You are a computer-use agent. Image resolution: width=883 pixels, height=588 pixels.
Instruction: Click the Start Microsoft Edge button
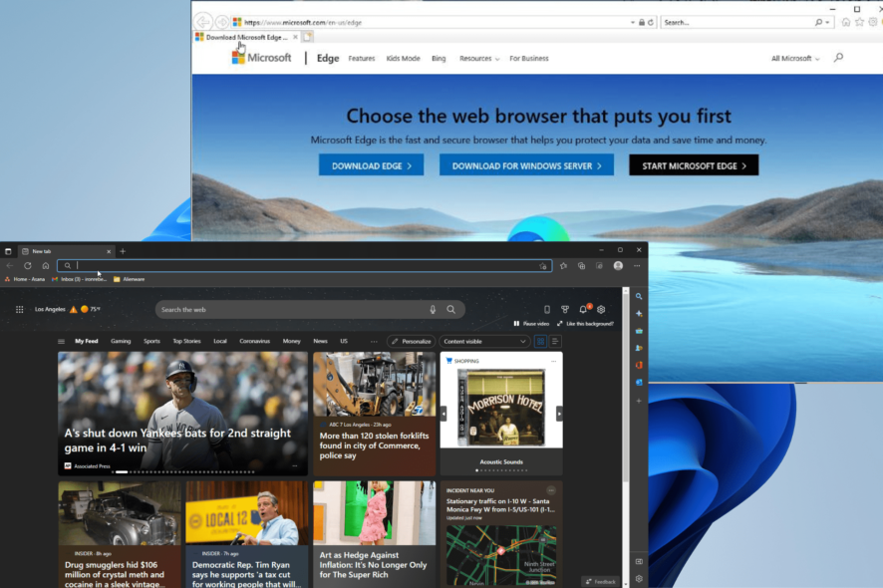coord(694,165)
